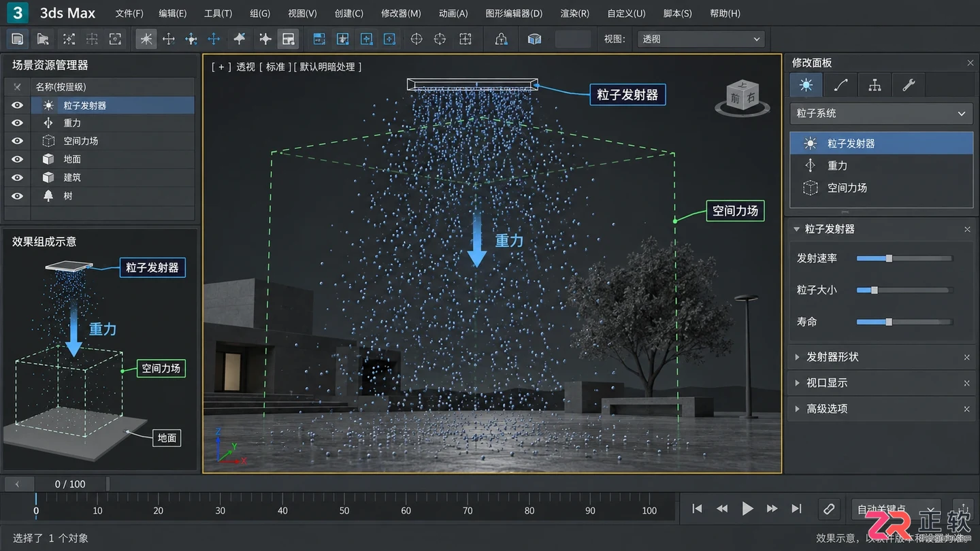
Task: Open the 图形编辑器(D) menu
Action: [x=514, y=14]
